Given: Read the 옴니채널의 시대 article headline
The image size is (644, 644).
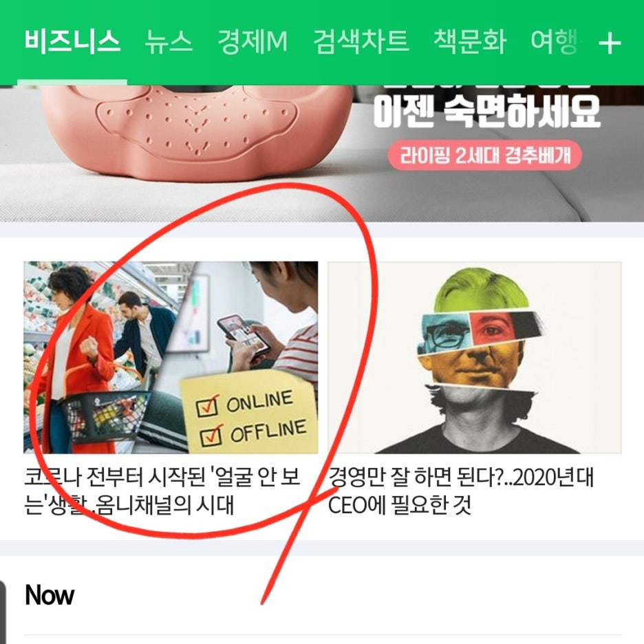Looking at the screenshot, I should point(162,491).
